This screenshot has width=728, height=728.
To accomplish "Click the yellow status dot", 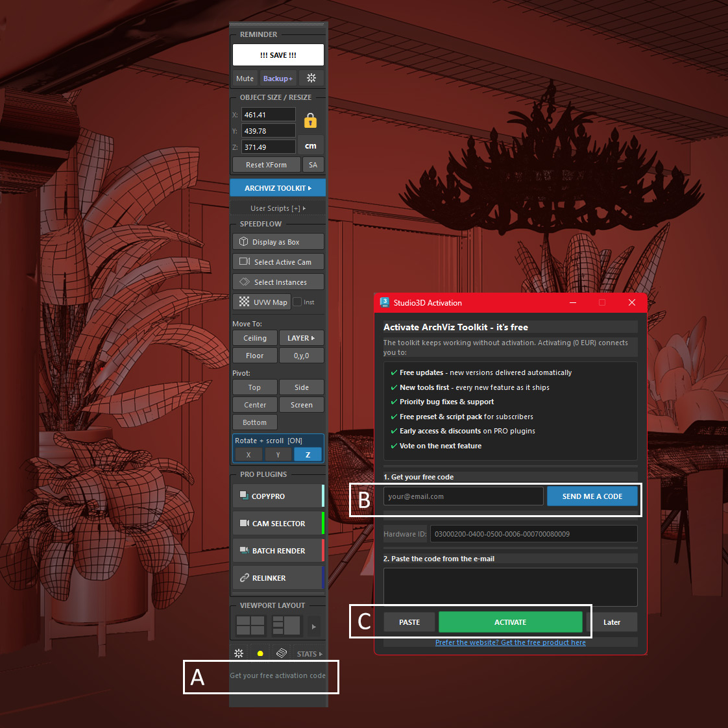I will coord(260,654).
